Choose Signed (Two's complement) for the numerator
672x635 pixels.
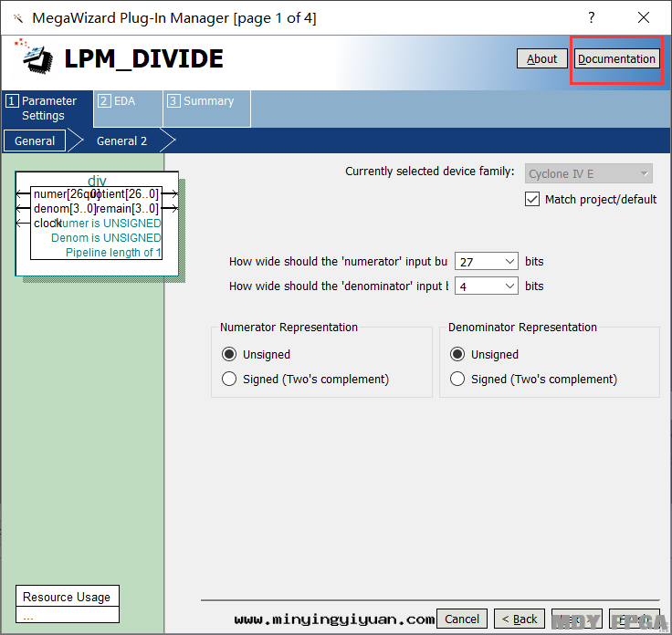coord(229,379)
